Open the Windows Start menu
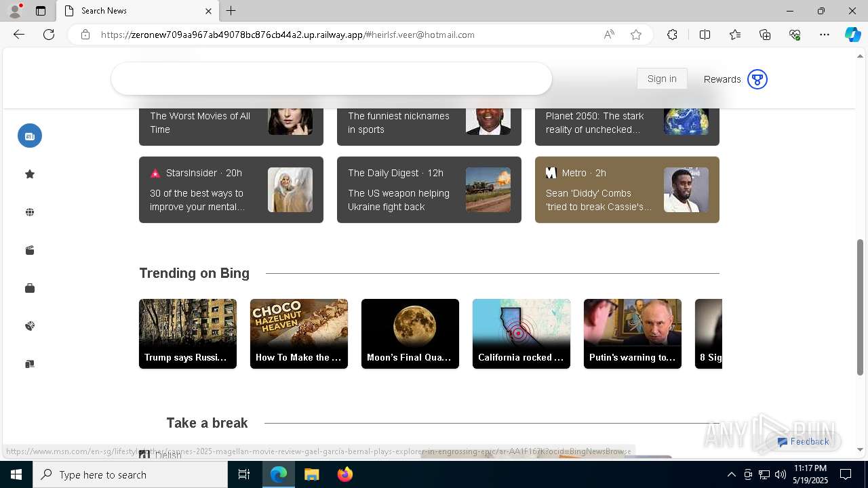This screenshot has height=488, width=868. tap(16, 474)
